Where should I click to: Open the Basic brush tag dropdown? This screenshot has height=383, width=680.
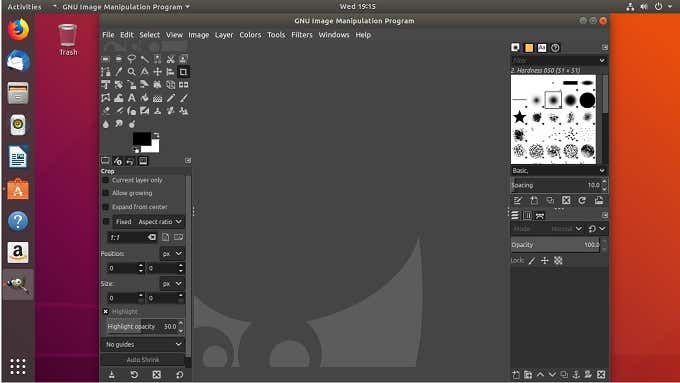coord(558,170)
